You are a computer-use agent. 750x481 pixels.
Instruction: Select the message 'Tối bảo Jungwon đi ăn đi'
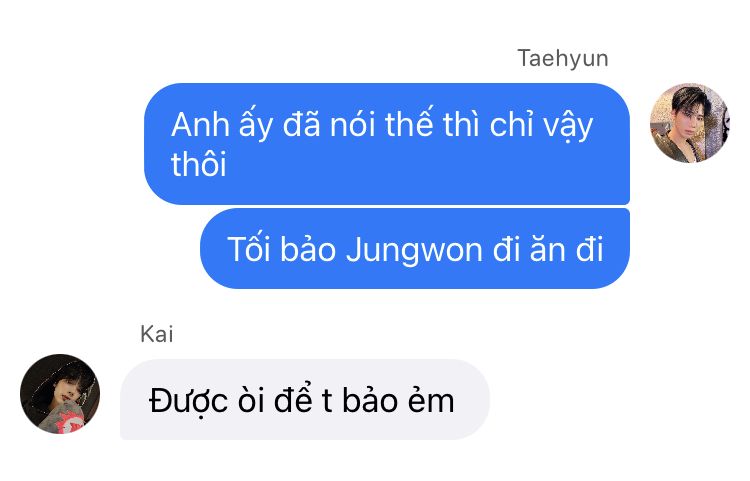point(415,249)
